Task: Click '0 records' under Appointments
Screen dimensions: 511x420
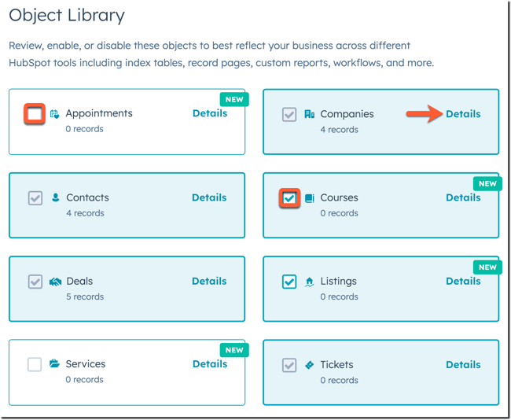Action: [84, 129]
